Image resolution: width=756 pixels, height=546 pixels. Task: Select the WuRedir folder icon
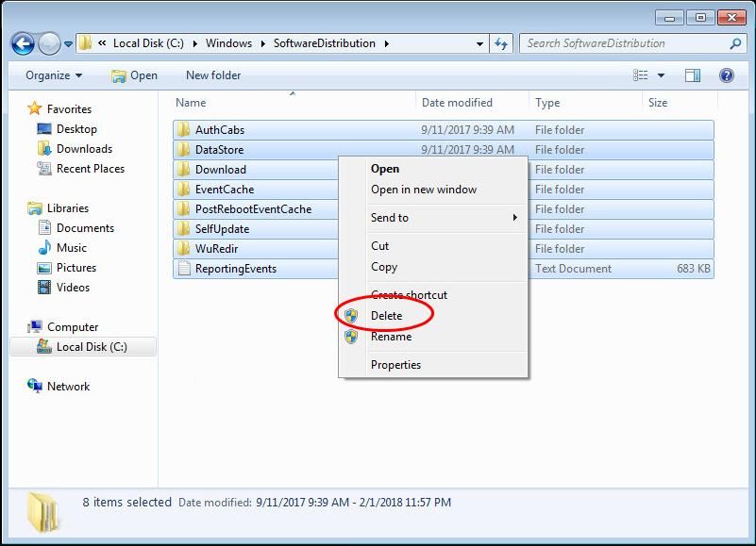click(x=183, y=248)
